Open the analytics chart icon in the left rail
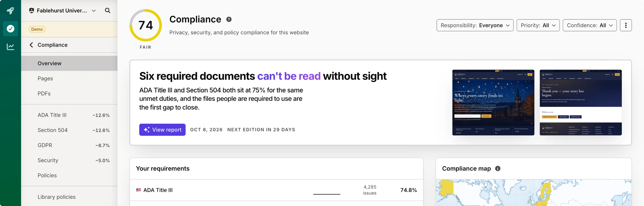This screenshot has height=206, width=644. (x=10, y=47)
